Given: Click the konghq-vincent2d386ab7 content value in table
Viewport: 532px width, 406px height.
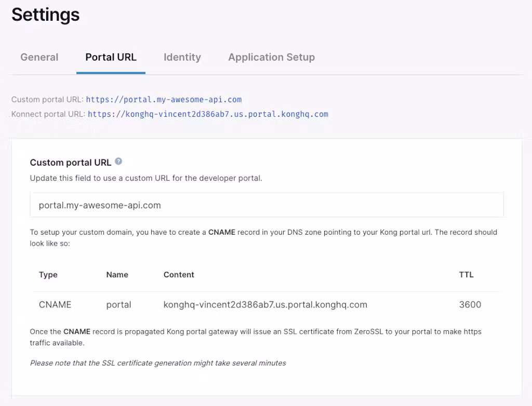Looking at the screenshot, I should point(265,305).
